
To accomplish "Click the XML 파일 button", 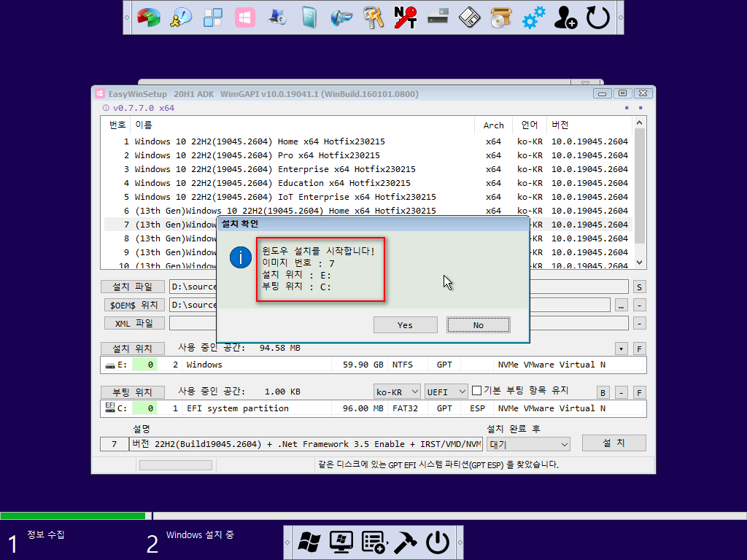I will pyautogui.click(x=134, y=323).
